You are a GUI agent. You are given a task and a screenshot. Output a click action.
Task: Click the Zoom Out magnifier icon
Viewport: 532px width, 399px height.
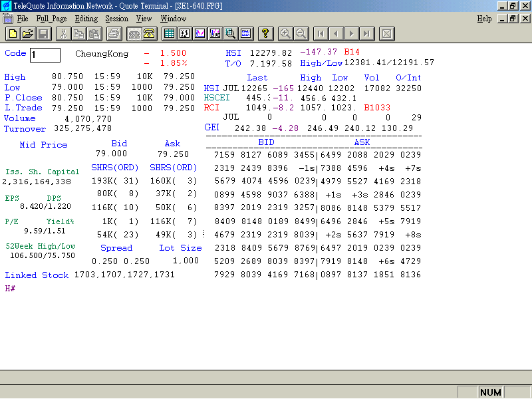coord(301,34)
